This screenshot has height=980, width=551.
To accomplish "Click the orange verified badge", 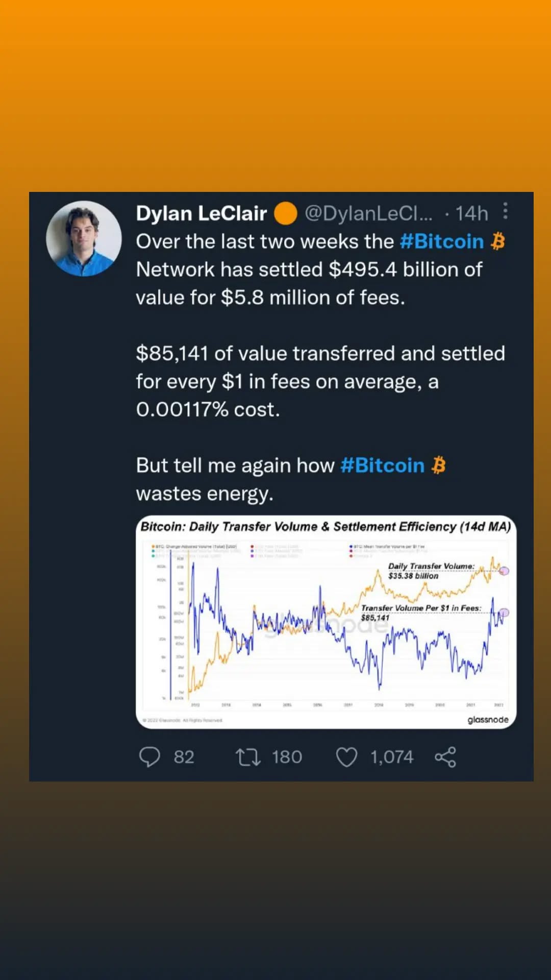I will pyautogui.click(x=286, y=213).
